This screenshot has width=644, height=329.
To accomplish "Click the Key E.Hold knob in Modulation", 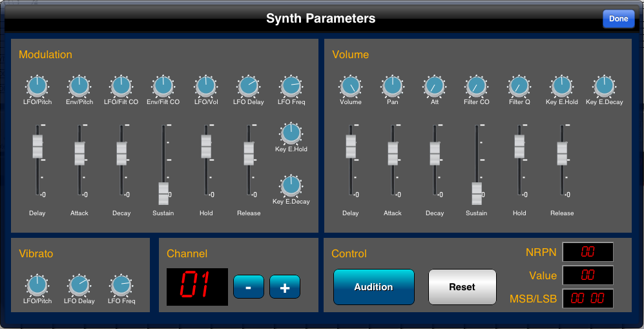I will (x=291, y=133).
